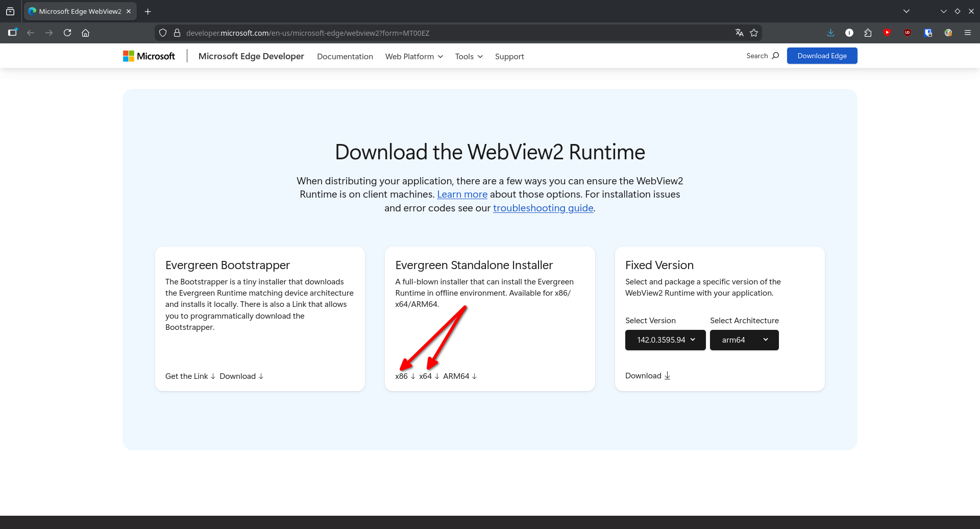Open the Support menu item
Image resolution: width=980 pixels, height=529 pixels.
click(509, 57)
